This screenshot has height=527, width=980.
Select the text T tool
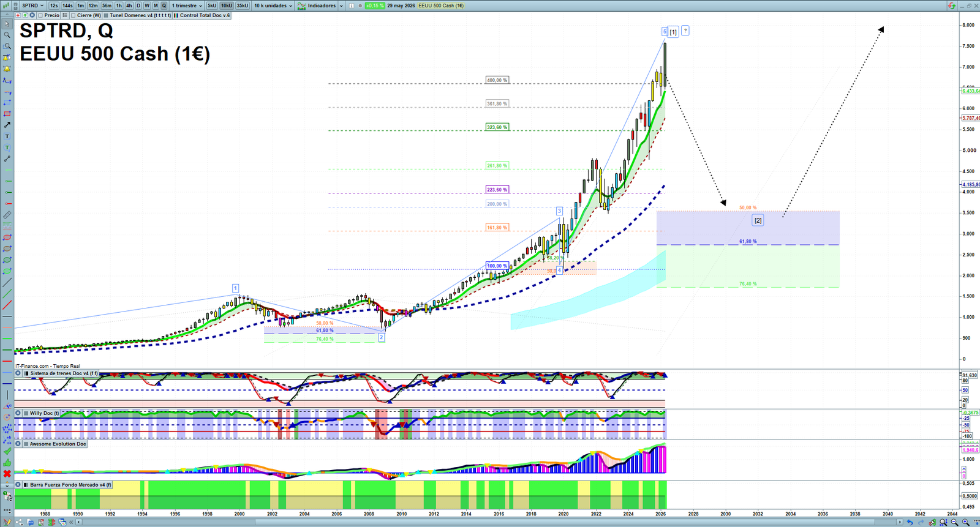pos(7,136)
